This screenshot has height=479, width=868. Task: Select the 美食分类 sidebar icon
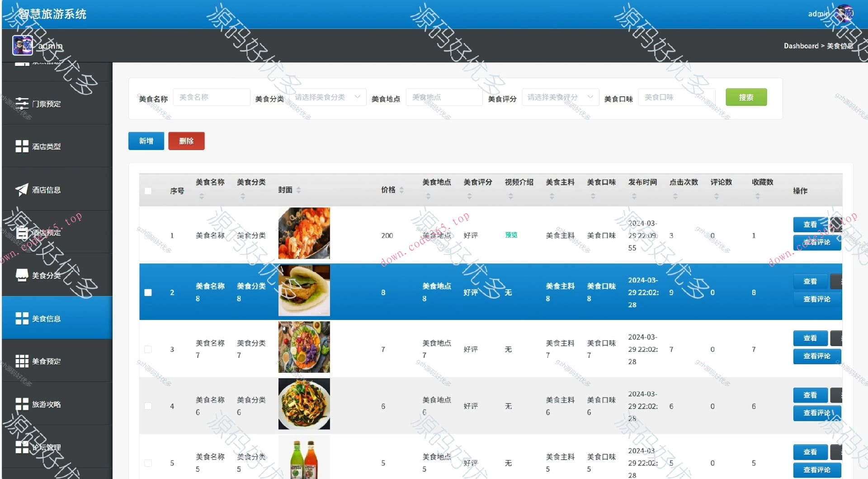coord(23,275)
